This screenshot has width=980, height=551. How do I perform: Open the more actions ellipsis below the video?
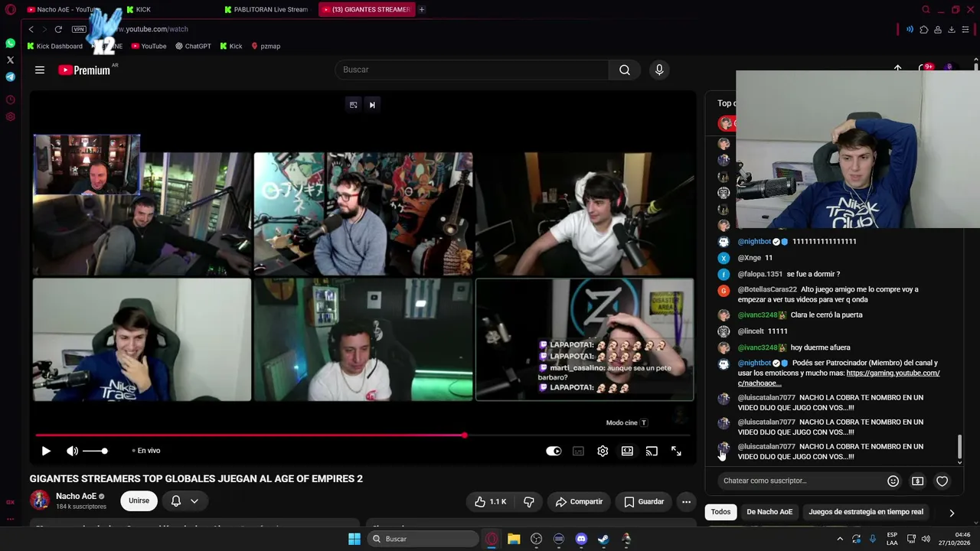687,501
